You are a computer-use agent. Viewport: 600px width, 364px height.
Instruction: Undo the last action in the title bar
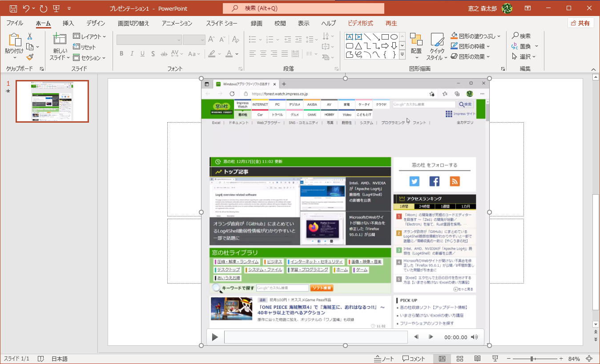(26, 8)
